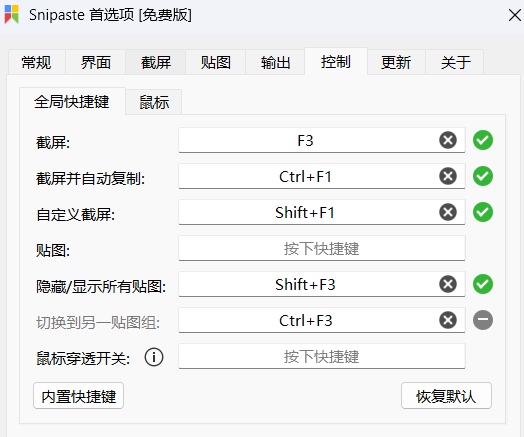The height and width of the screenshot is (437, 524).
Task: Click the 内置快捷键 button
Action: pyautogui.click(x=79, y=396)
